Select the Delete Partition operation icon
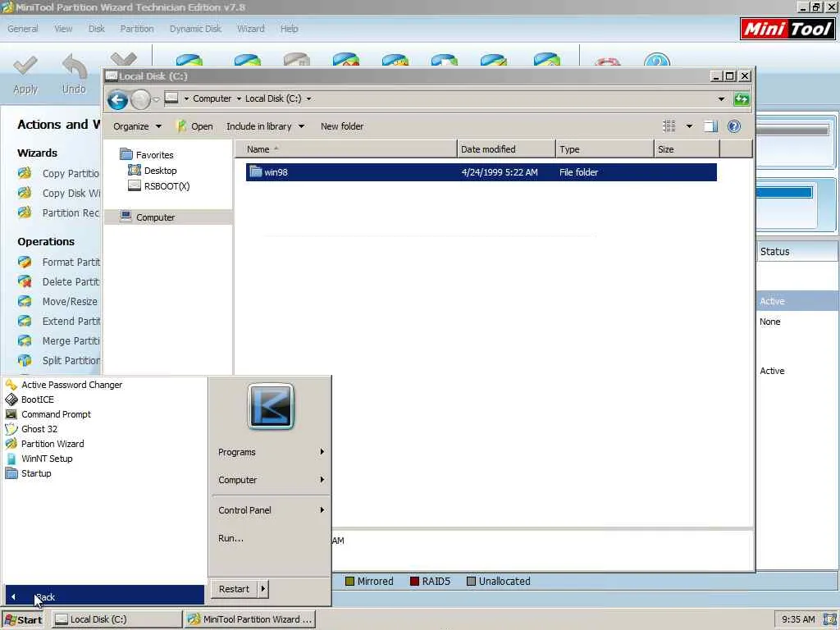The image size is (840, 630). click(25, 281)
